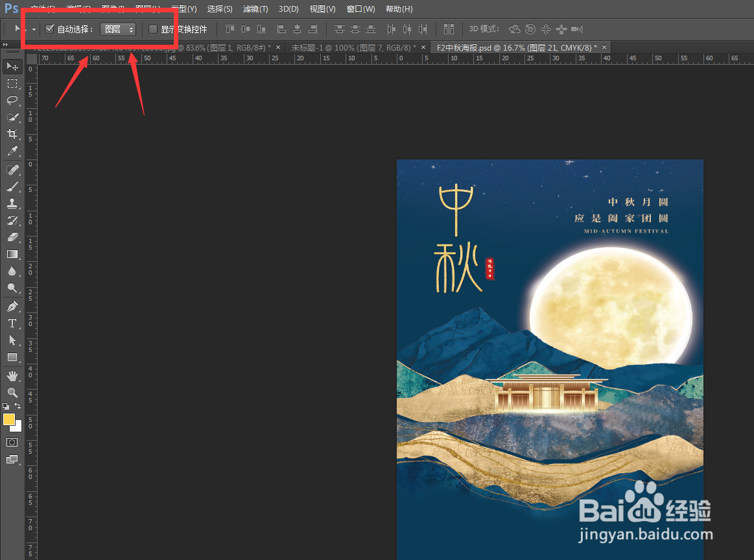Open the 3D(D) menu
Screen dimensions: 754x560
point(289,9)
